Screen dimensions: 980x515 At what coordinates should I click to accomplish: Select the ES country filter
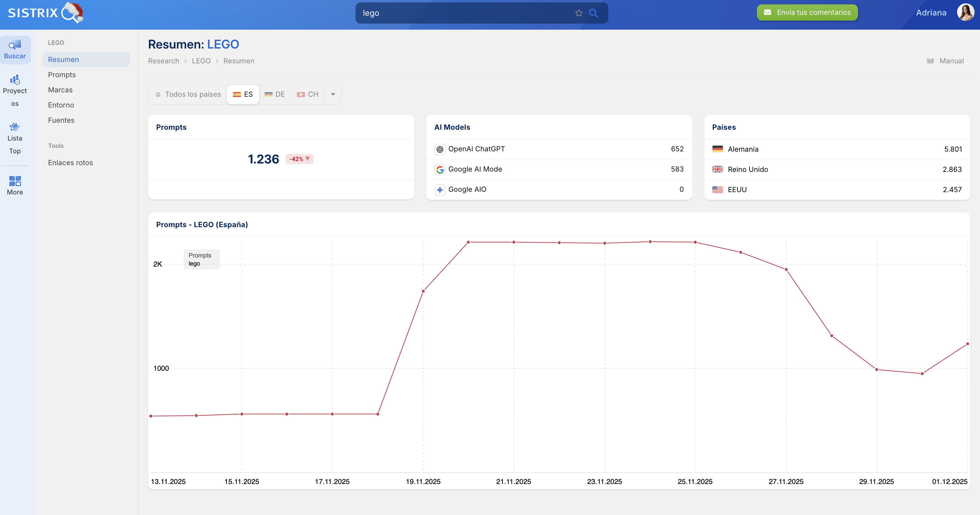(243, 94)
